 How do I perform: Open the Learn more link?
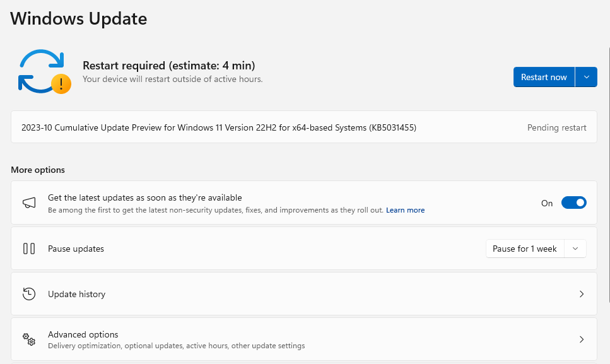[405, 210]
